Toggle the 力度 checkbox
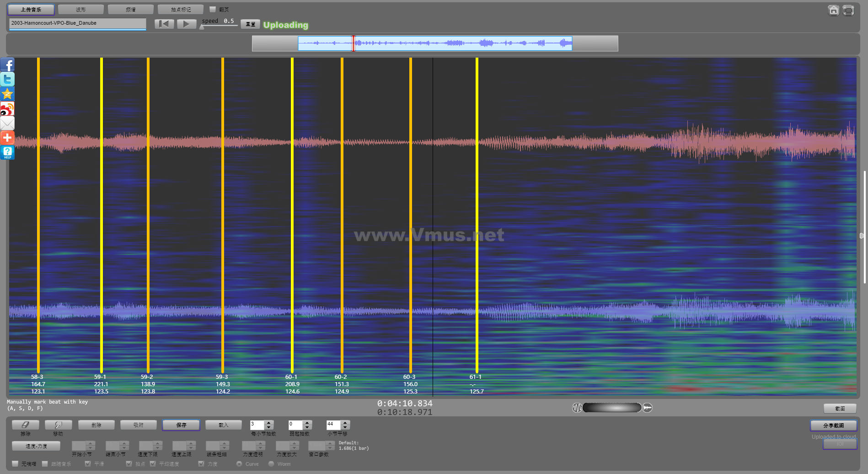868x474 pixels. pyautogui.click(x=201, y=464)
